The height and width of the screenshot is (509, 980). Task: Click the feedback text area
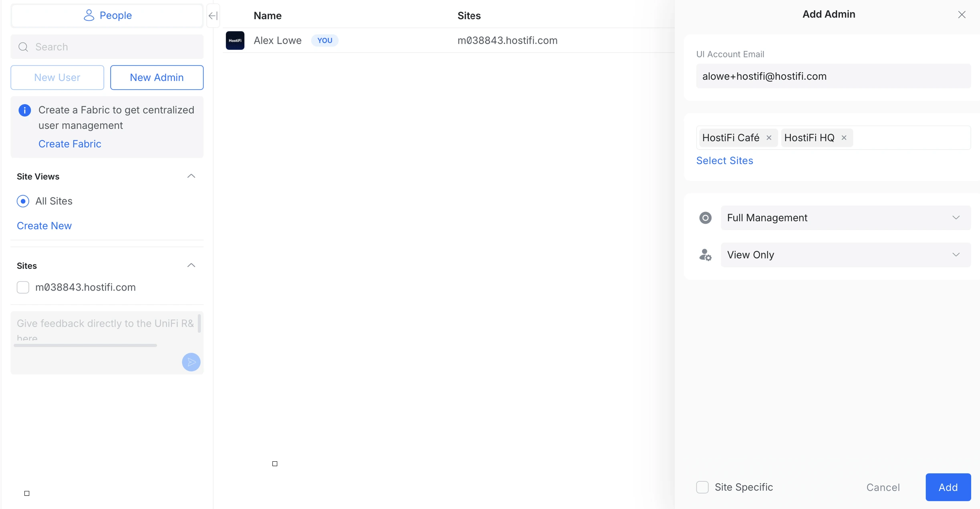click(105, 329)
